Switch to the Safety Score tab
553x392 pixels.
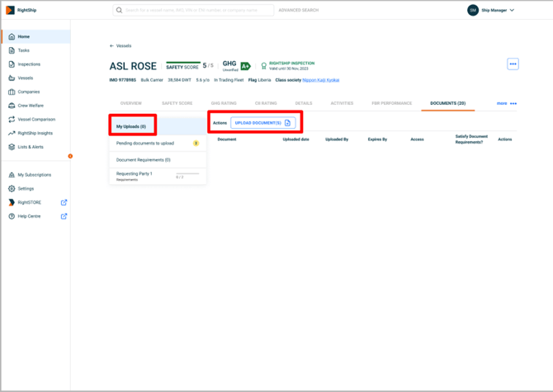pos(177,104)
